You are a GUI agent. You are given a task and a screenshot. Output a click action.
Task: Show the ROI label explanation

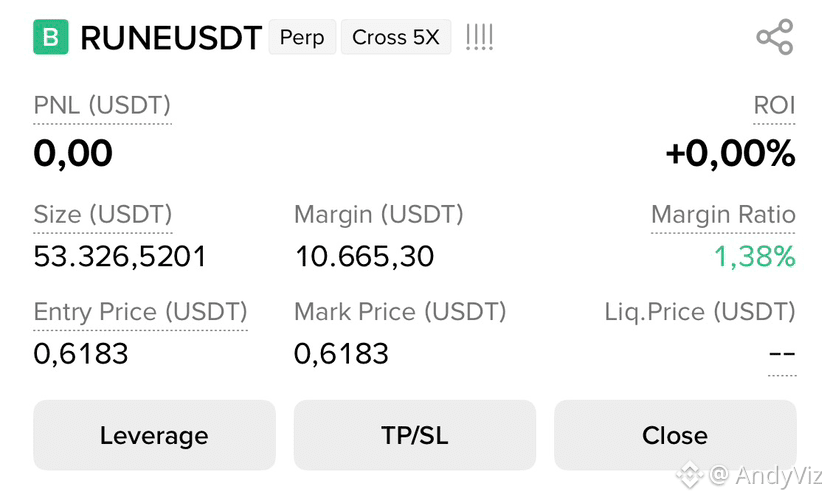[x=774, y=105]
